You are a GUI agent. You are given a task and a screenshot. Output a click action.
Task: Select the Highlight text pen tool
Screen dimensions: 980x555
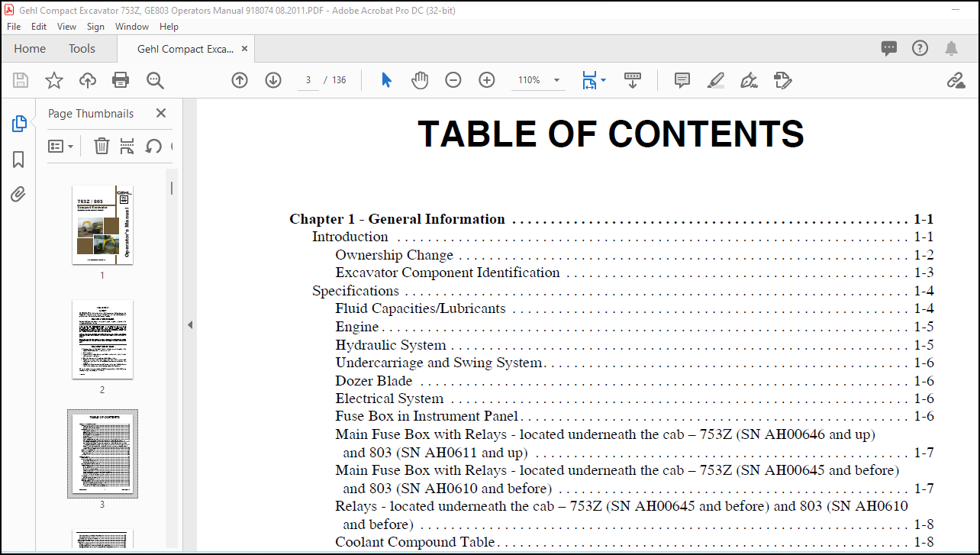715,80
